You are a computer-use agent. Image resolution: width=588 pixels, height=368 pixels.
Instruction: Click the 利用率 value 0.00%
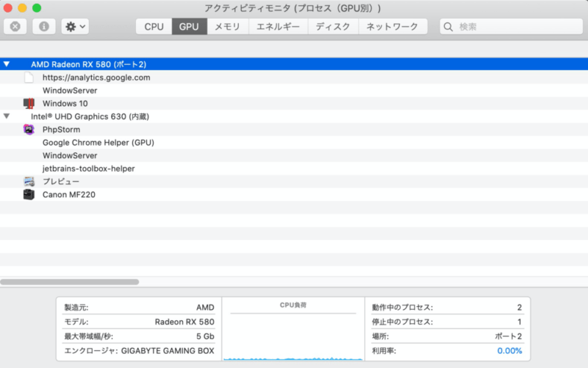509,351
